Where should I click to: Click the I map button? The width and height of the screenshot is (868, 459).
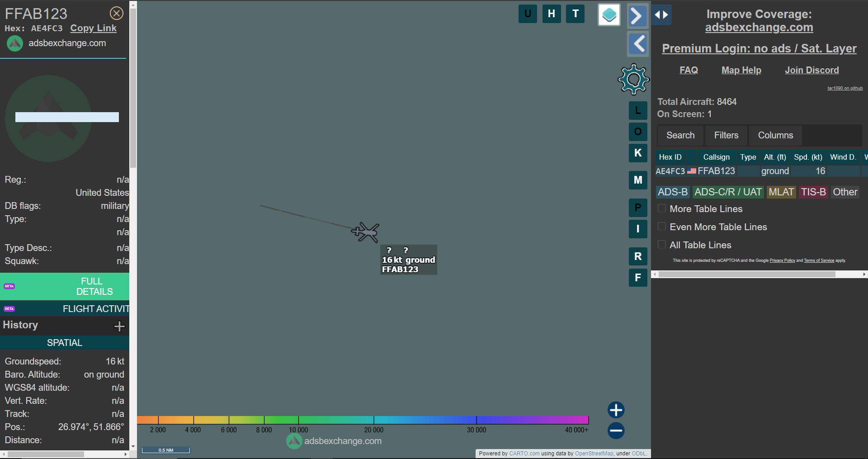[638, 229]
